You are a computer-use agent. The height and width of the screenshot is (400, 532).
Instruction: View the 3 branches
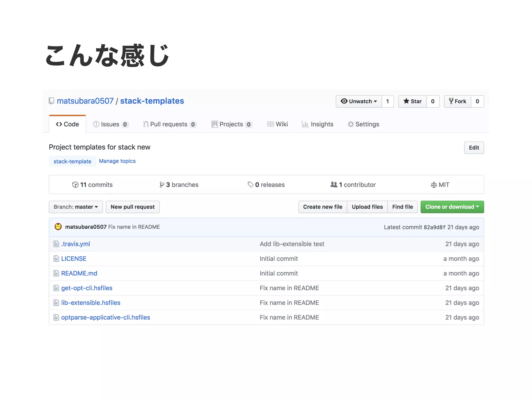coord(179,185)
